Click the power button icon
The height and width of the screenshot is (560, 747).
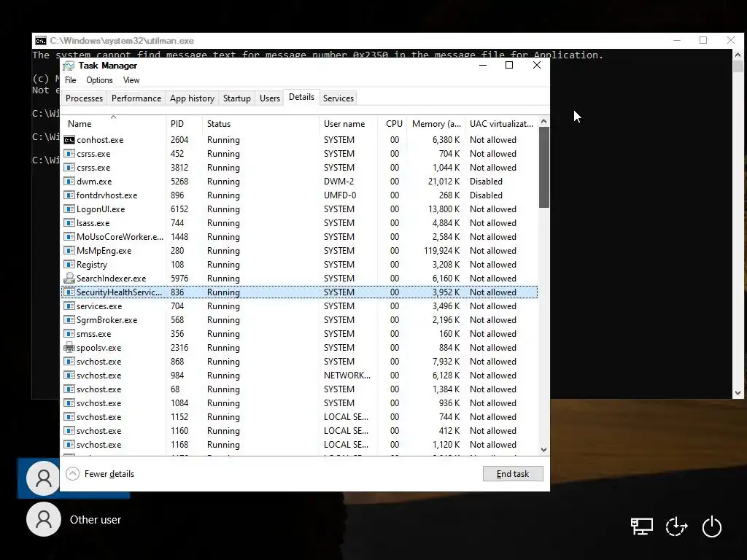click(x=712, y=526)
